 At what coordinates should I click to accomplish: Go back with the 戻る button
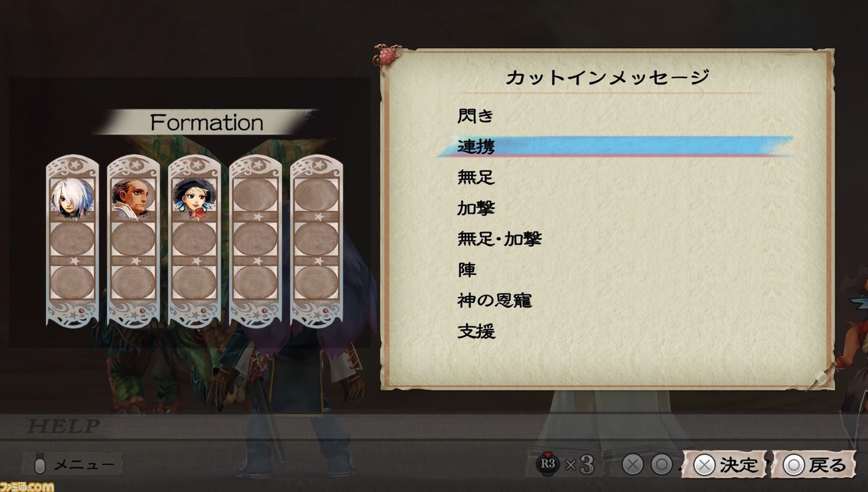[x=814, y=465]
